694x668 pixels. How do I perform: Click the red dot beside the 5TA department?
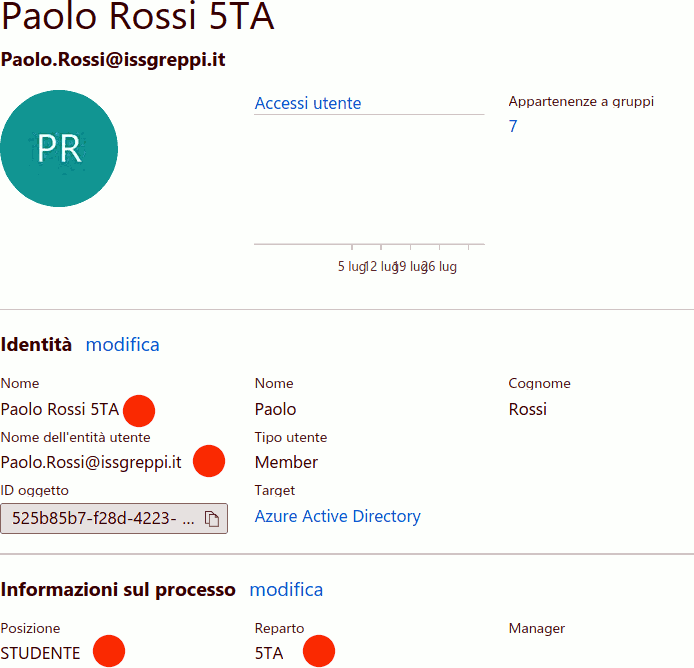318,651
